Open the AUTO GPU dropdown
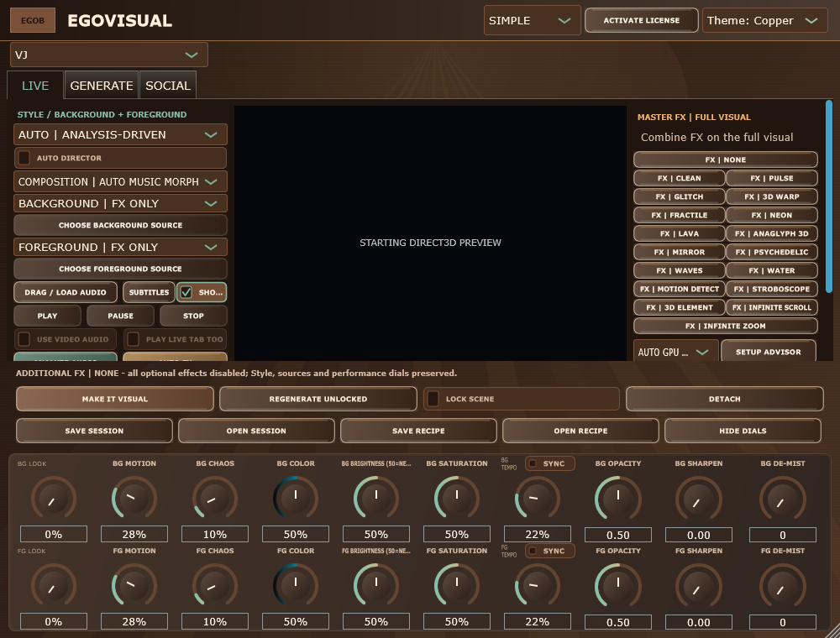The width and height of the screenshot is (840, 638). pos(676,352)
